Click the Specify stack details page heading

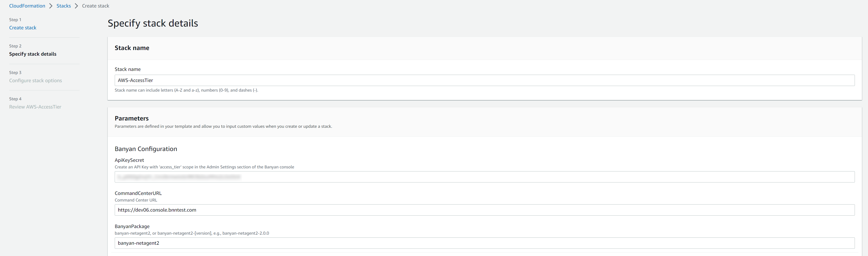(153, 23)
